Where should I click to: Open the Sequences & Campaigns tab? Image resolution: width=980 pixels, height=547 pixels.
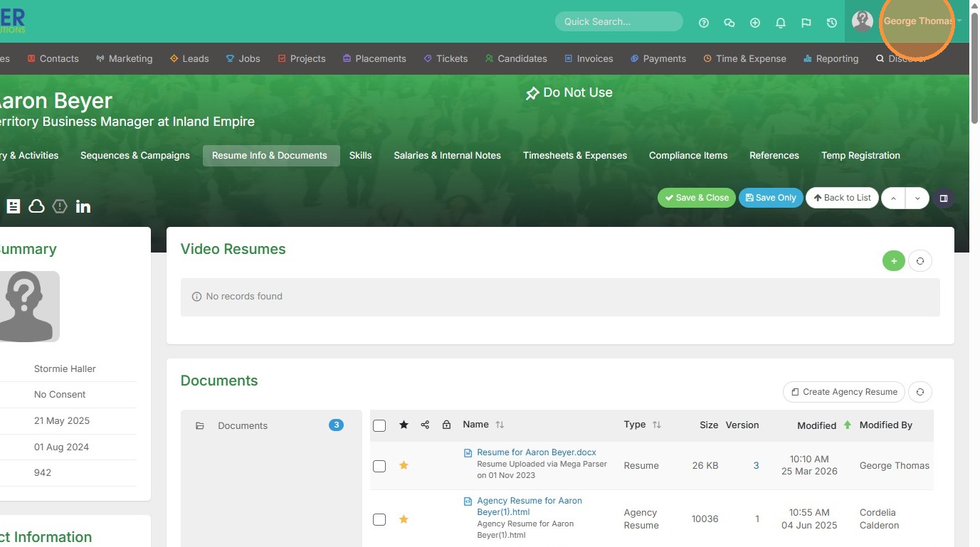coord(135,156)
